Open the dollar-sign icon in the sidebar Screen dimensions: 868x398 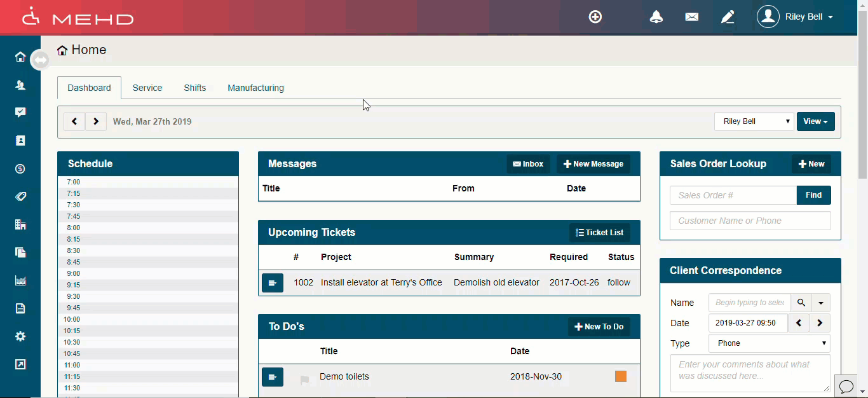tap(20, 168)
